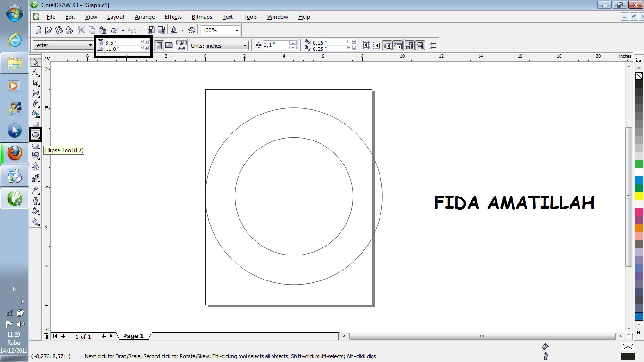The width and height of the screenshot is (644, 362).
Task: Switch page to Portrait orientation
Action: click(159, 45)
